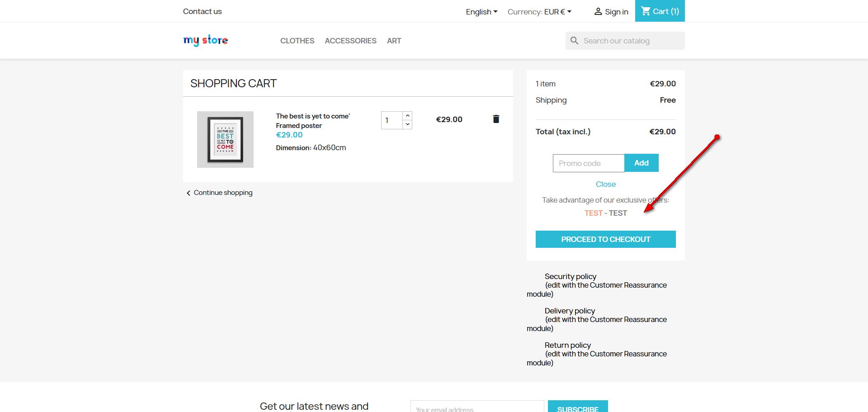Open the framed poster product thumbnail
The width and height of the screenshot is (868, 412).
click(225, 139)
